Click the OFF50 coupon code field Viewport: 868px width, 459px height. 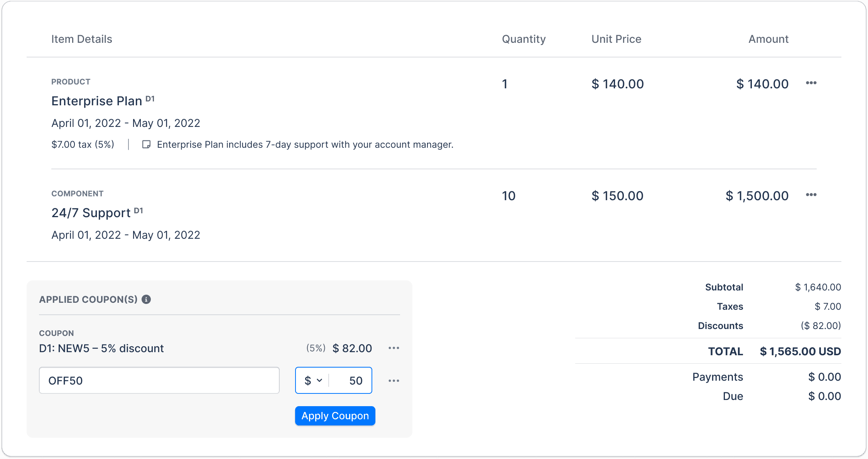click(x=159, y=381)
